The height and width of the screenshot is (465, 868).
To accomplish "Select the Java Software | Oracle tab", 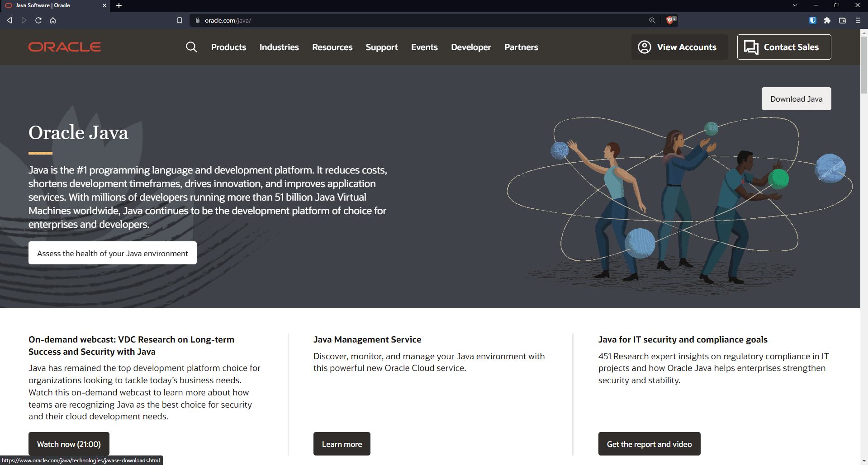I will 55,5.
